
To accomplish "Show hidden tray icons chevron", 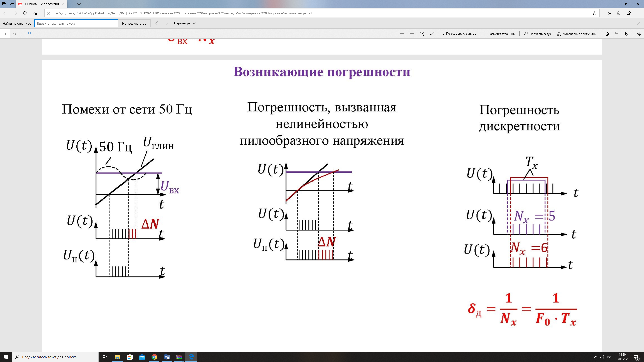I will pyautogui.click(x=596, y=357).
